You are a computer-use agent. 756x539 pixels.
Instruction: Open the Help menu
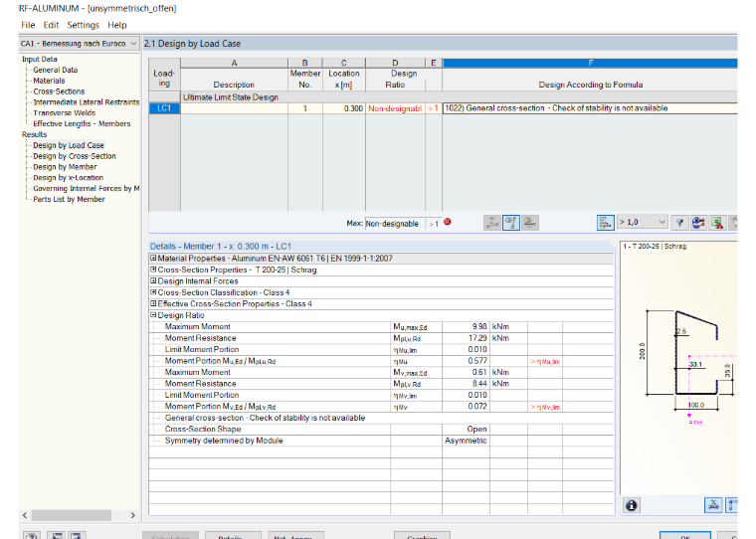click(x=116, y=25)
